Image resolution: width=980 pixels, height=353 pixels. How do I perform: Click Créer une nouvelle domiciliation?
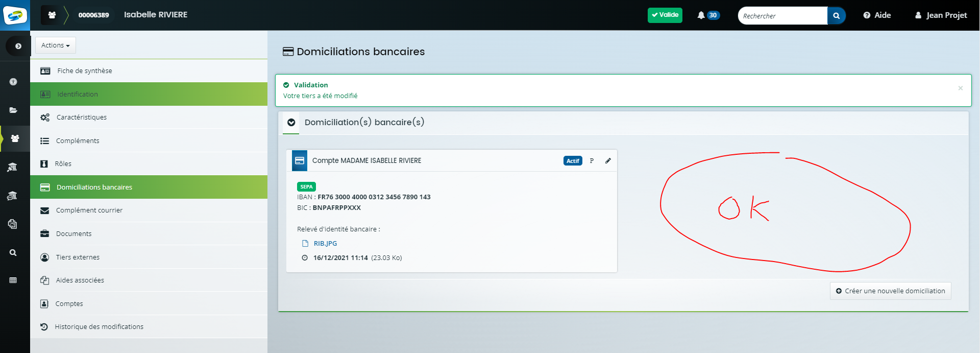coord(890,291)
